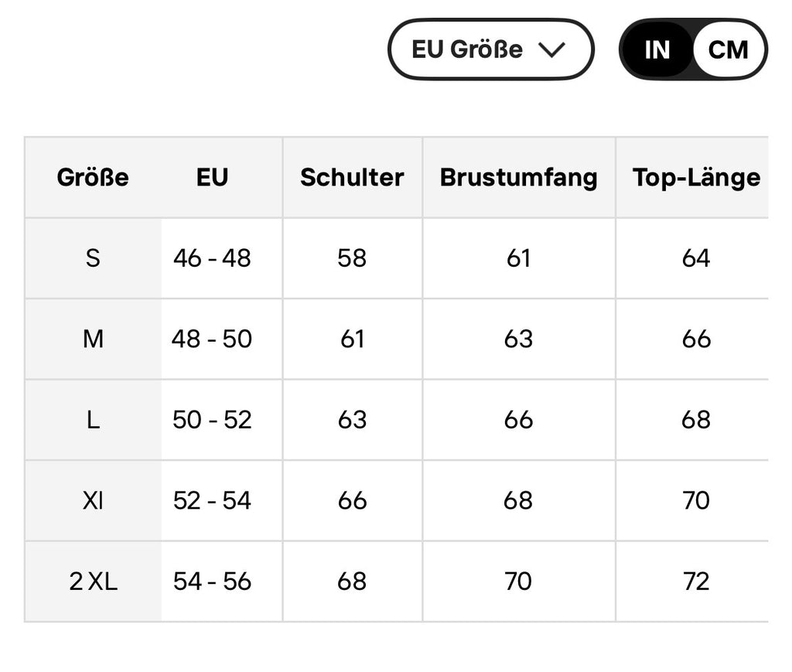Screen dimensions: 792x672
Task: Click the chevron arrow beside EU Größe
Action: click(x=552, y=49)
